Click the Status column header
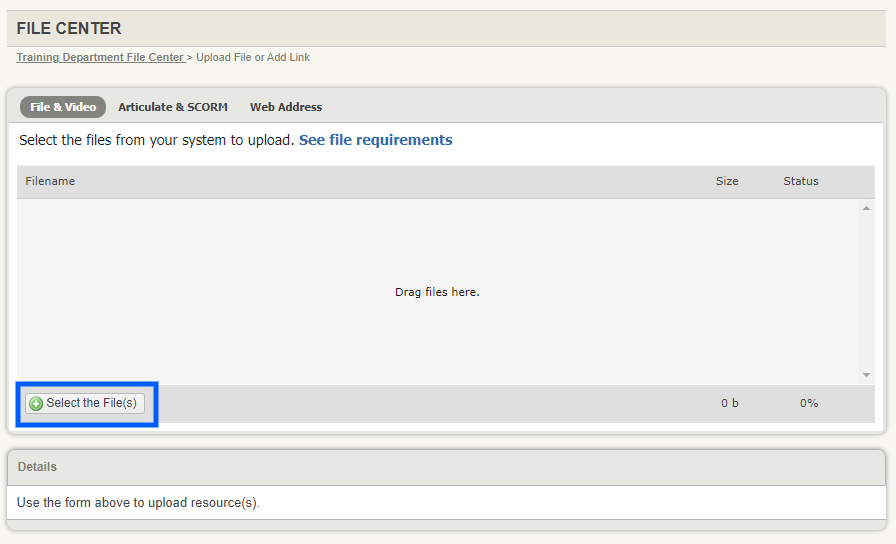896x544 pixels. click(x=801, y=181)
